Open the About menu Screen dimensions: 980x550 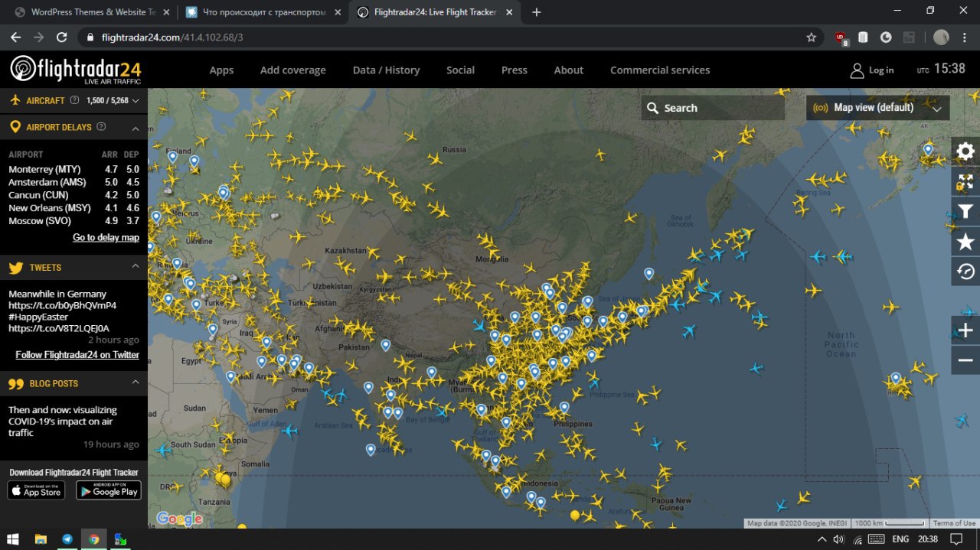point(568,70)
